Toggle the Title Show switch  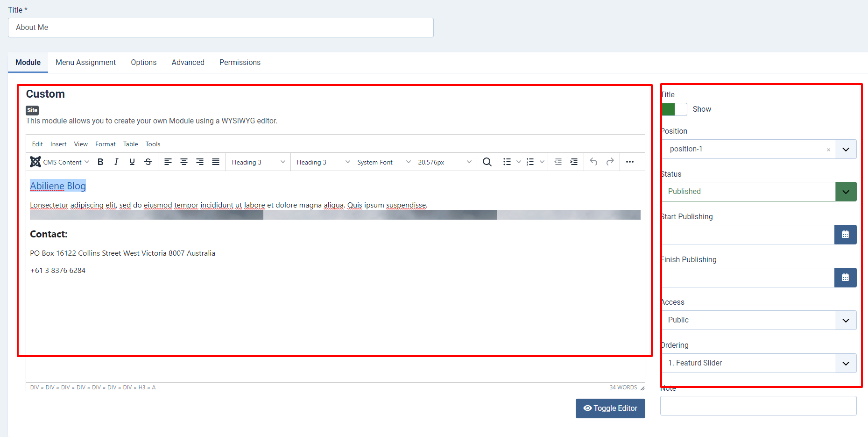coord(674,109)
